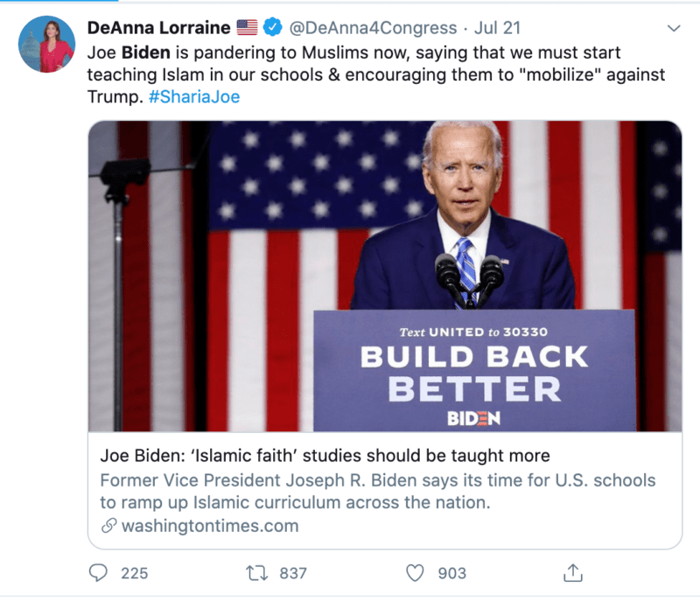Click the Biden podium photo preview
Image resolution: width=700 pixels, height=602 pixels.
384,276
